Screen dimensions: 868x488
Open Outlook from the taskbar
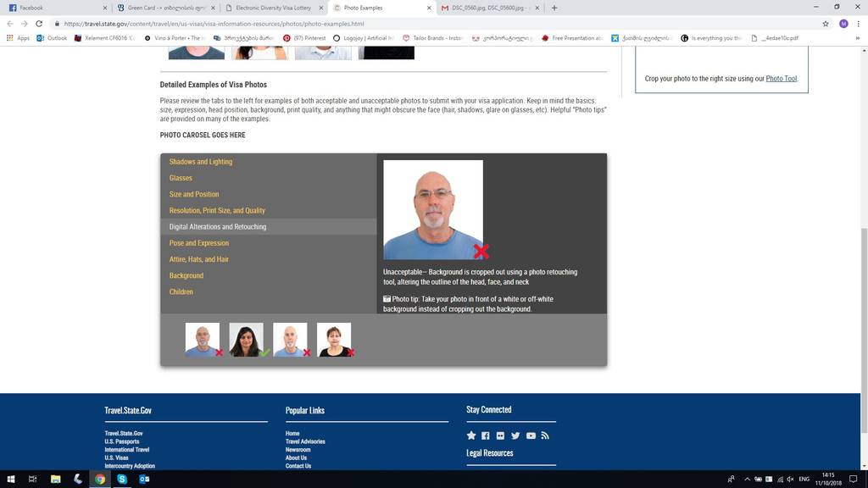tap(144, 480)
